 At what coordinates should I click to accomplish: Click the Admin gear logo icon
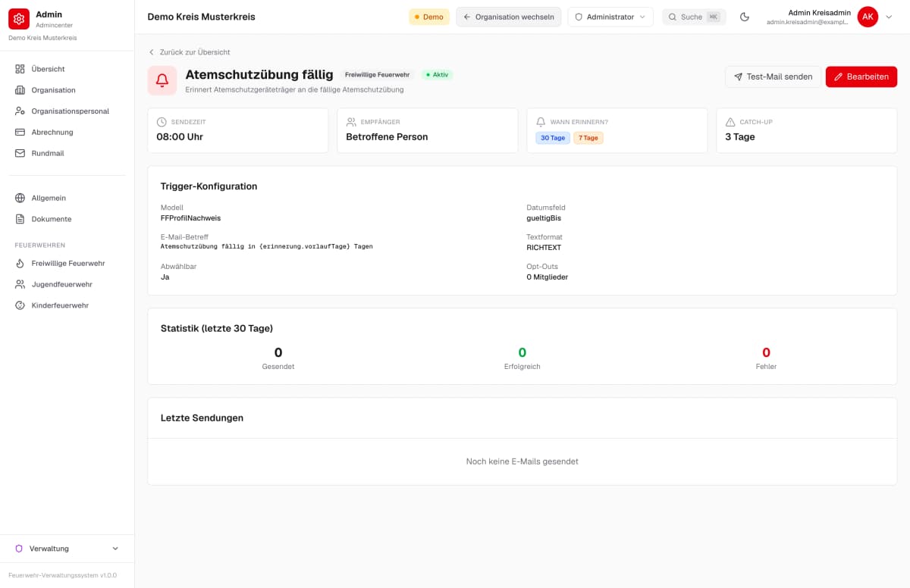[x=19, y=19]
